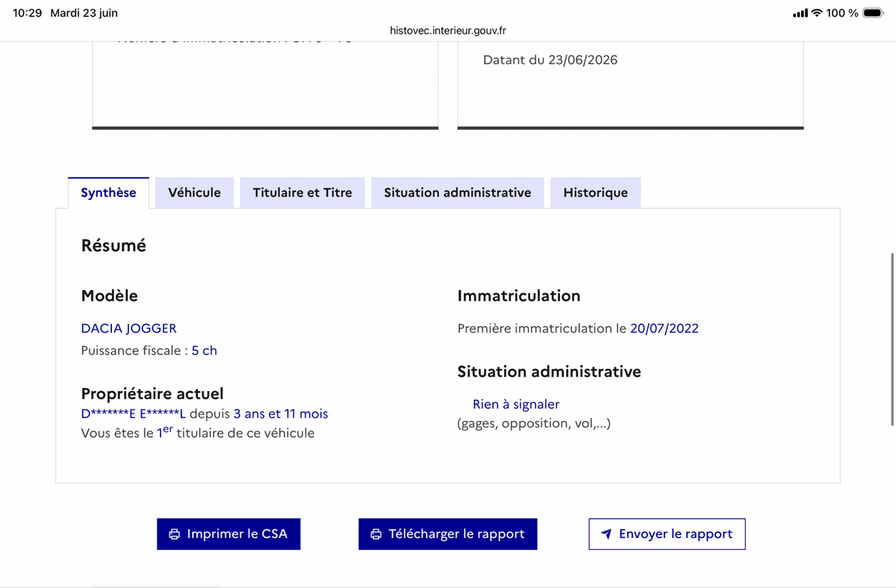Click the 1er titulaire de ce véhicule line
This screenshot has width=896, height=588.
(x=198, y=433)
